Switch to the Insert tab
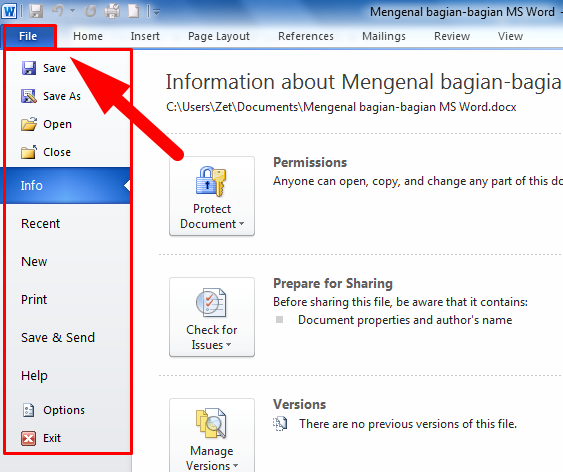 click(x=145, y=36)
